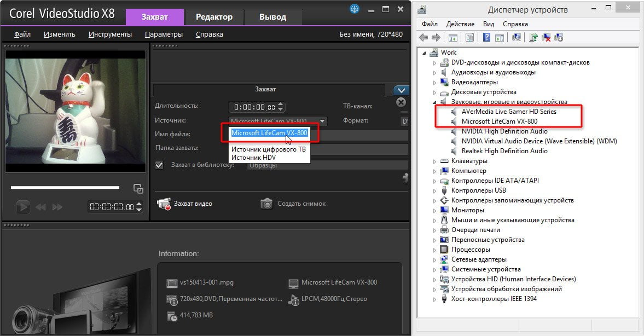Switch to the Вывод tab
The image size is (644, 336).
[x=272, y=17]
